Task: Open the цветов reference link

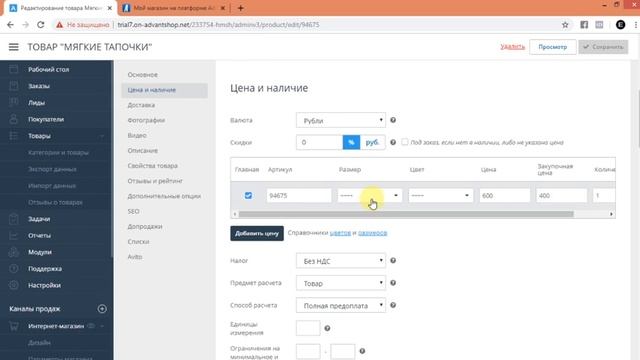Action: (340, 233)
